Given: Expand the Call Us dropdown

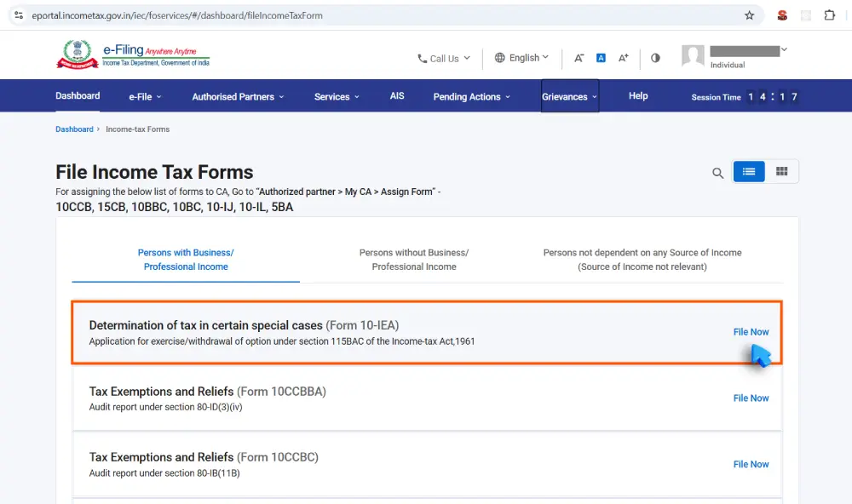Looking at the screenshot, I should (x=443, y=59).
